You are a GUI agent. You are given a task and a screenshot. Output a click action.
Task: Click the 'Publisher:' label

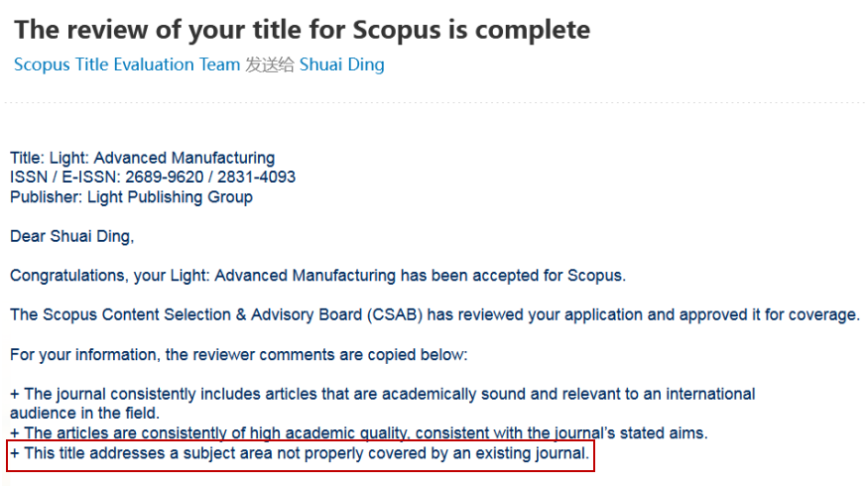(x=46, y=196)
